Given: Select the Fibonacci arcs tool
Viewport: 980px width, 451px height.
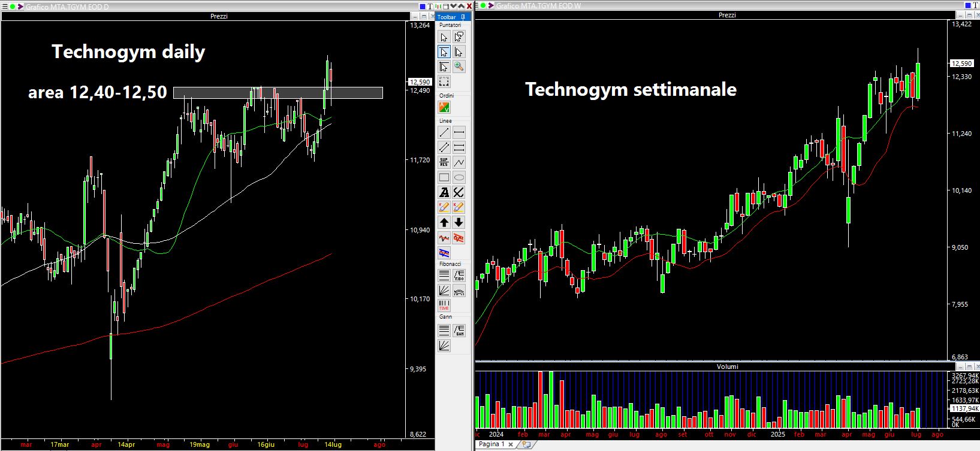Looking at the screenshot, I should pos(459,290).
